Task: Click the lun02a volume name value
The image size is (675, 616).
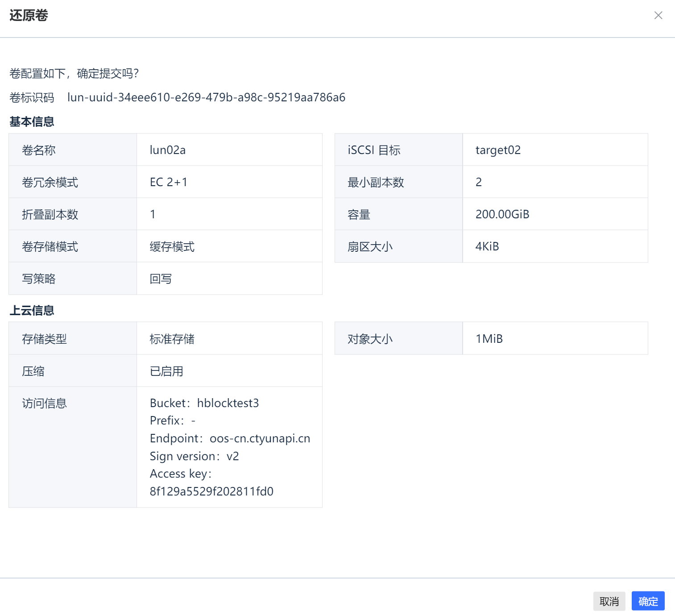Action: point(168,150)
